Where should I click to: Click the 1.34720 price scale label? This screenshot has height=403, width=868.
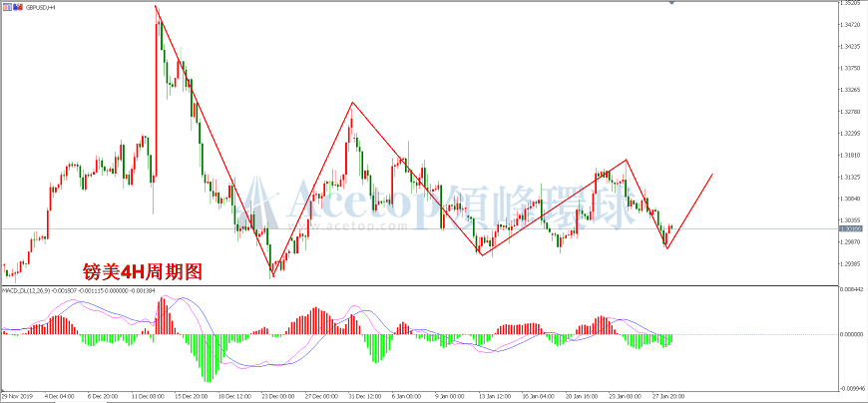(x=852, y=26)
